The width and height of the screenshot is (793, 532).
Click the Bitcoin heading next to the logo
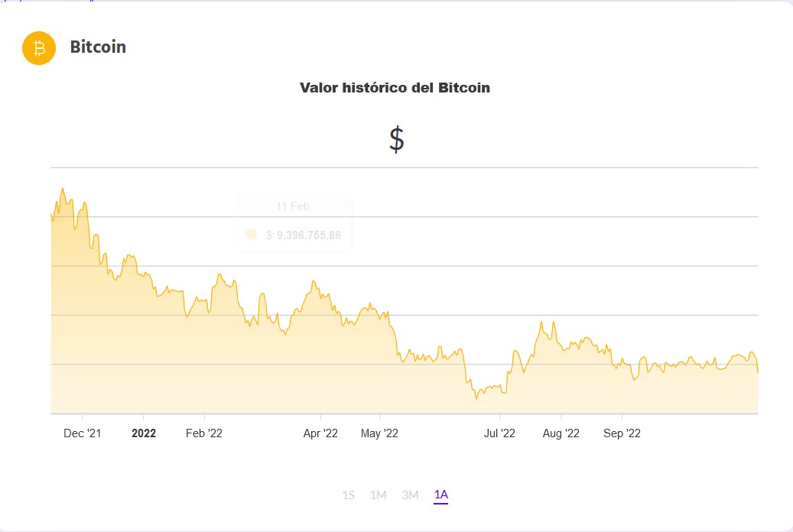[x=97, y=47]
